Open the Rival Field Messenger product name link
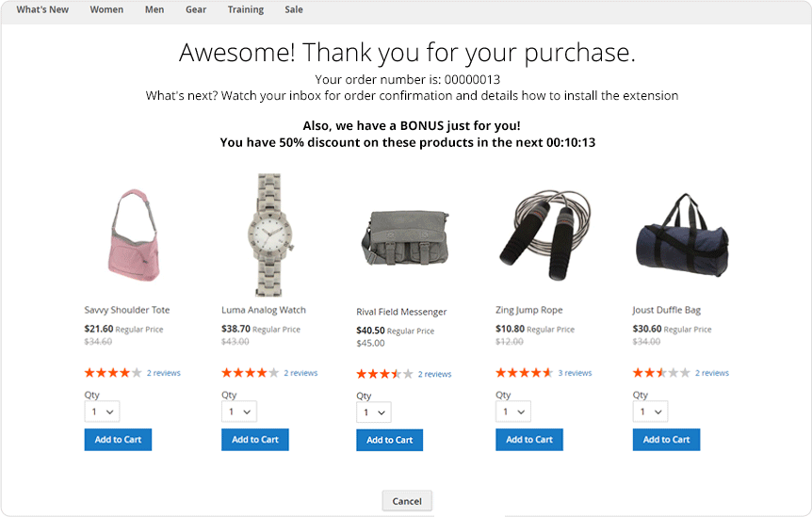Screen dimensions: 812x517 pyautogui.click(x=401, y=312)
